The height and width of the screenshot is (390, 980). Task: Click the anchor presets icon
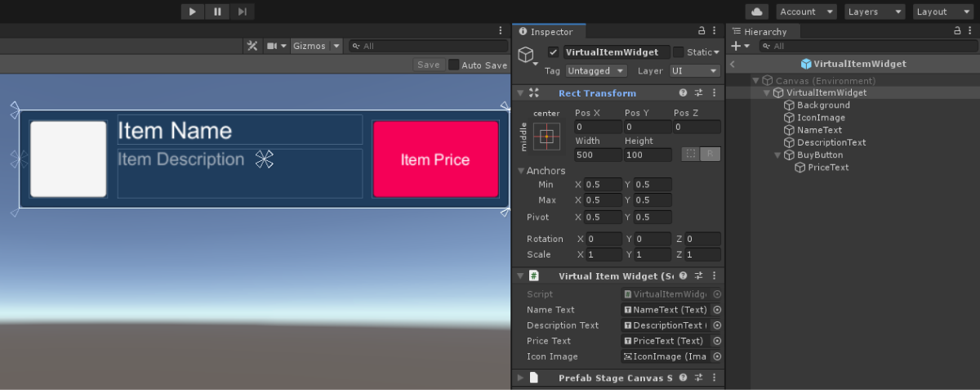pos(546,136)
